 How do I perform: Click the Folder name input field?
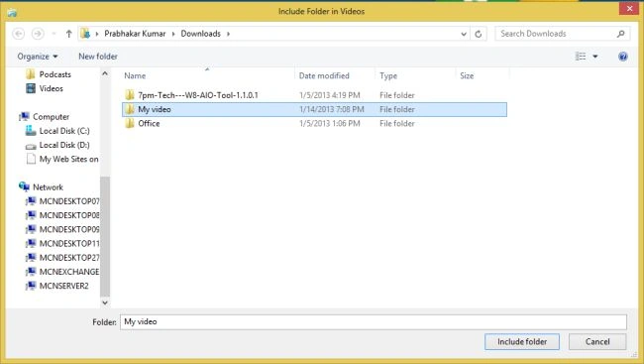click(x=374, y=322)
